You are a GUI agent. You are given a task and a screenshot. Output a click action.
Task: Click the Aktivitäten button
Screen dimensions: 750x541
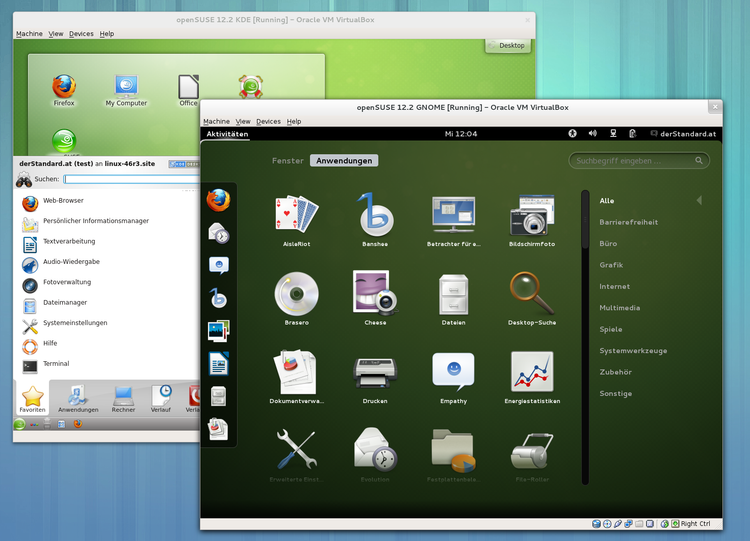(x=227, y=133)
